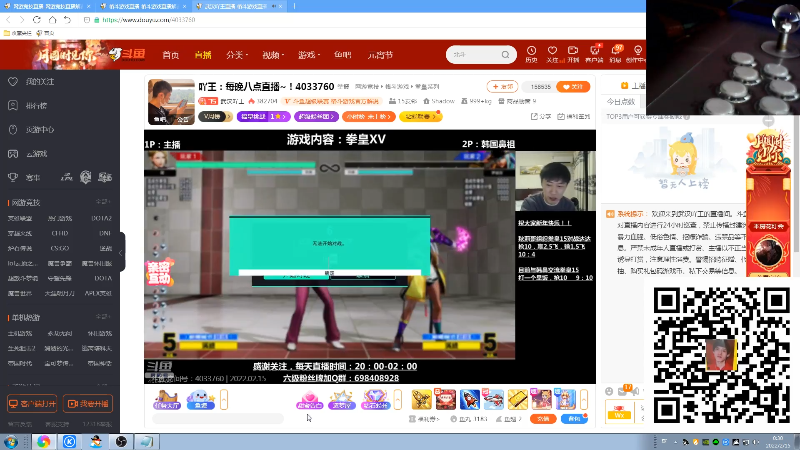This screenshot has height=450, width=800.
Task: Expand the 视频 dropdown in navigation
Action: coord(273,55)
